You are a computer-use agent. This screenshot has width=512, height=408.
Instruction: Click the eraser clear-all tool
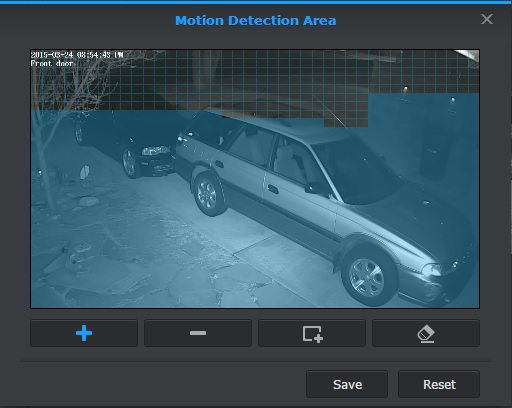pyautogui.click(x=426, y=333)
